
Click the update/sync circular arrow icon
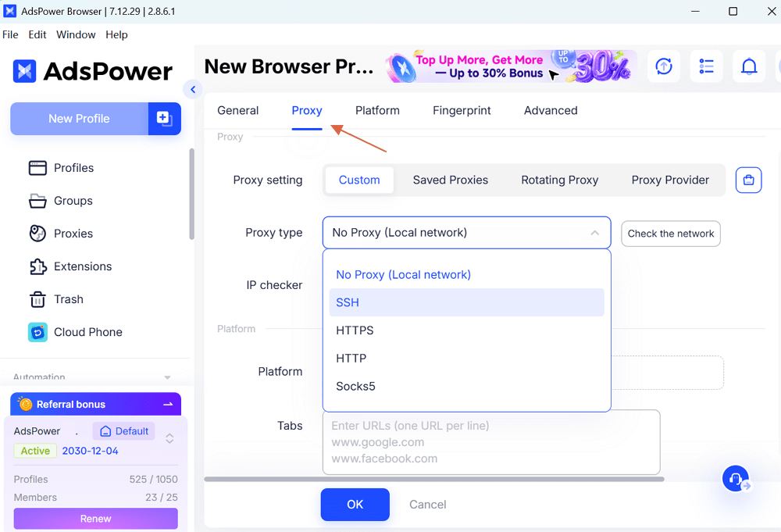pos(663,66)
